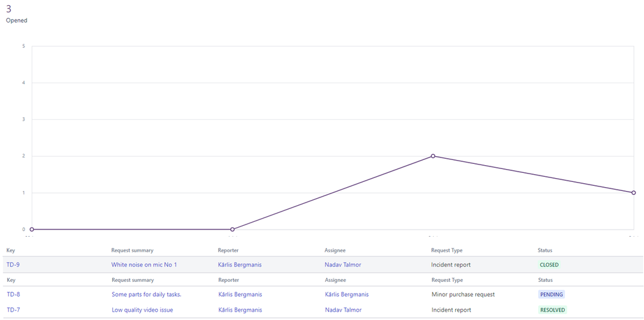The width and height of the screenshot is (644, 320).
Task: Click 'Key' header above TD-9 row
Action: [x=11, y=250]
